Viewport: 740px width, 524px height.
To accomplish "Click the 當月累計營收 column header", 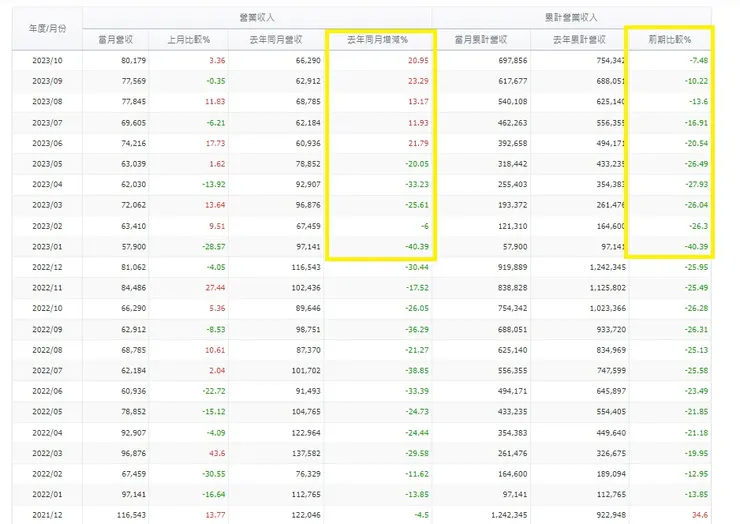I will click(x=481, y=40).
